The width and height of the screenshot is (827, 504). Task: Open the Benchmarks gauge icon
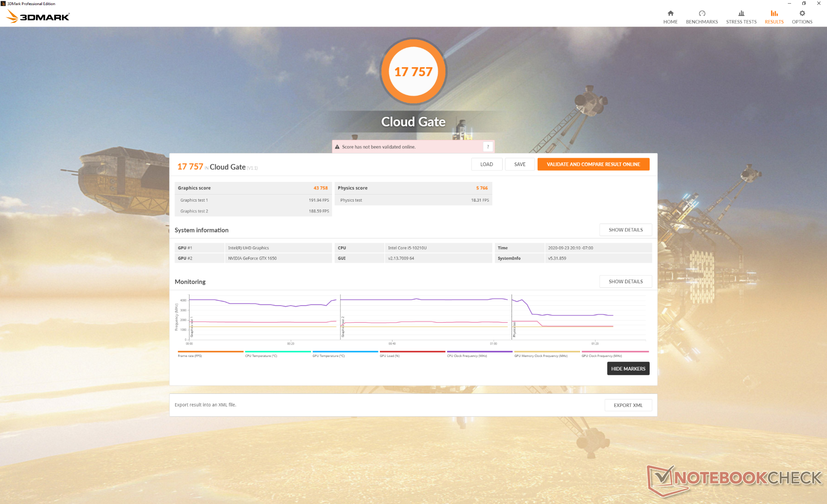tap(702, 13)
